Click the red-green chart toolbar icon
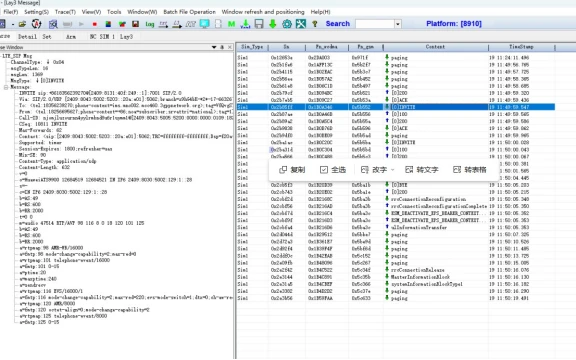The width and height of the screenshot is (576, 360). point(122,24)
